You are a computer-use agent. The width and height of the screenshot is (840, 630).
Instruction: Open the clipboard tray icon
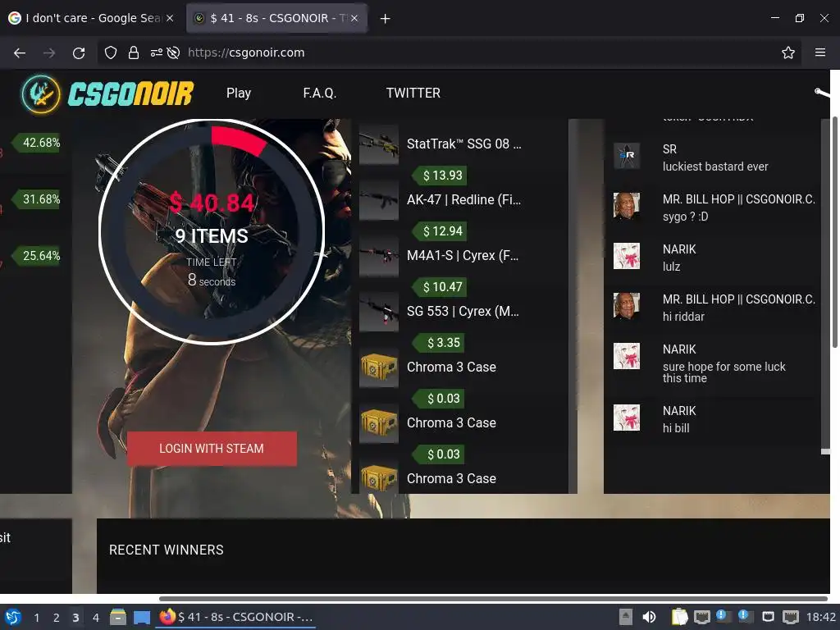pyautogui.click(x=679, y=617)
